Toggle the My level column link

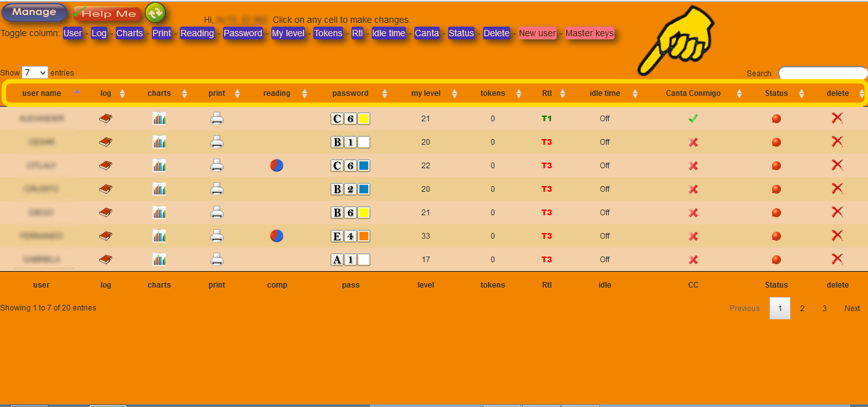[x=288, y=33]
